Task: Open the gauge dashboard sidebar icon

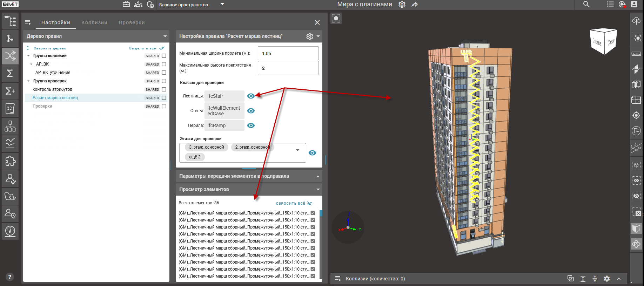Action: click(x=10, y=231)
